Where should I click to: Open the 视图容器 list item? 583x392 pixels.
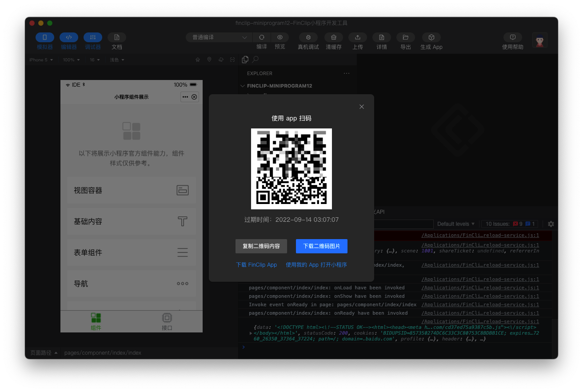pos(132,190)
